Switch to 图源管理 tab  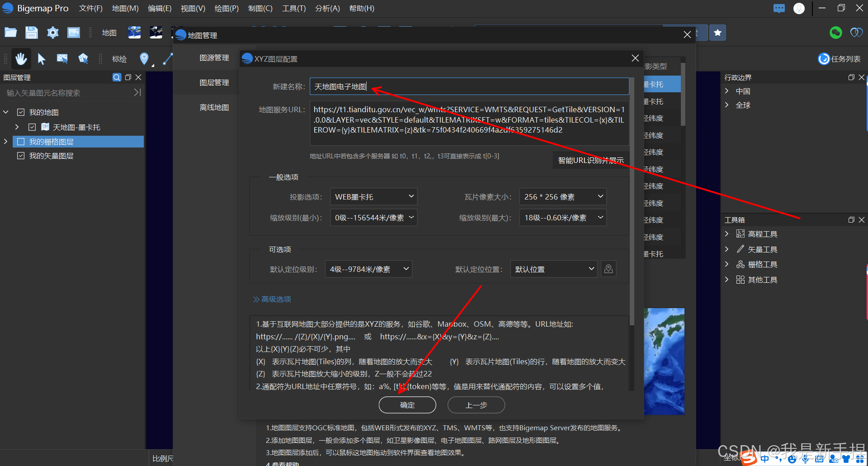[x=214, y=58]
